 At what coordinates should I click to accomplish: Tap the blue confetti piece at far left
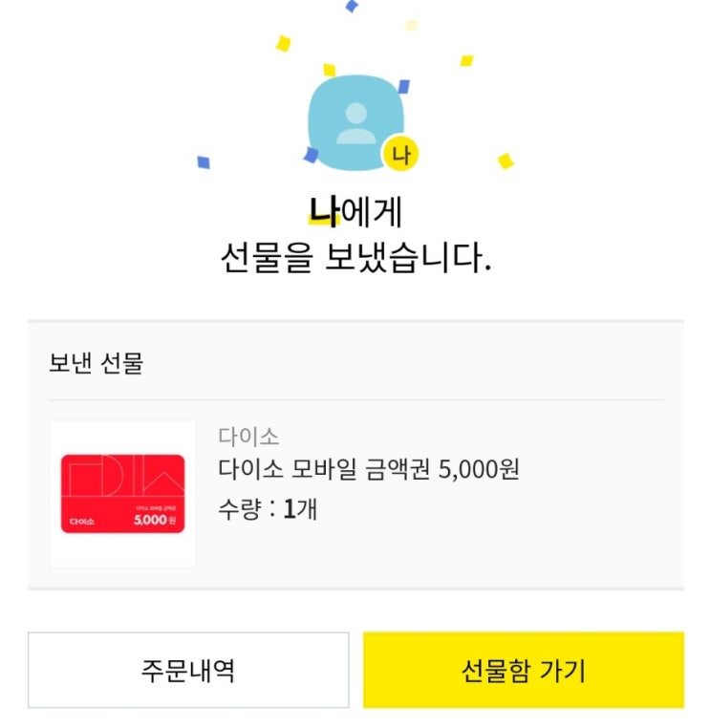(204, 162)
